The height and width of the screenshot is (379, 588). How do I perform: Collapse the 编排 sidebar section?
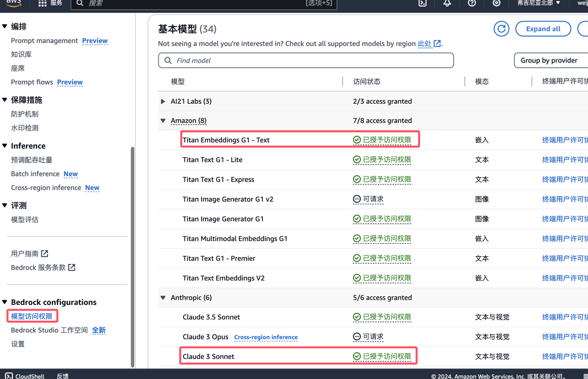click(5, 26)
